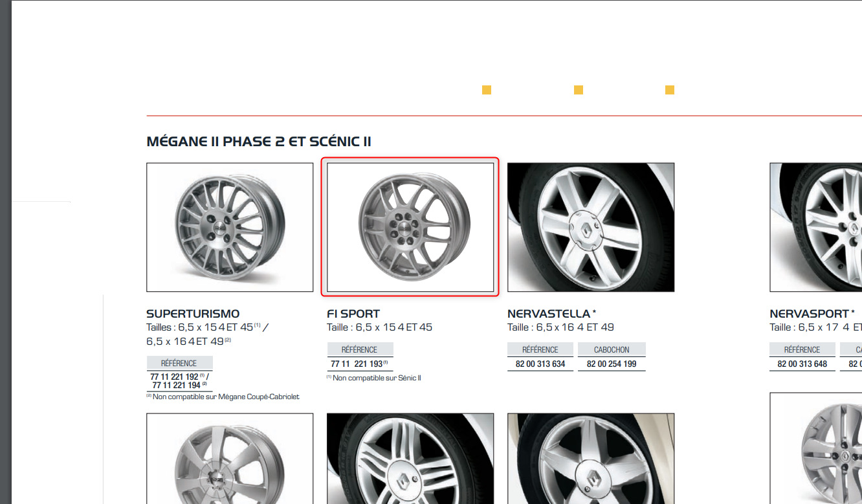The width and height of the screenshot is (862, 504).
Task: Select the F1 Sport wheel photo
Action: tap(410, 227)
